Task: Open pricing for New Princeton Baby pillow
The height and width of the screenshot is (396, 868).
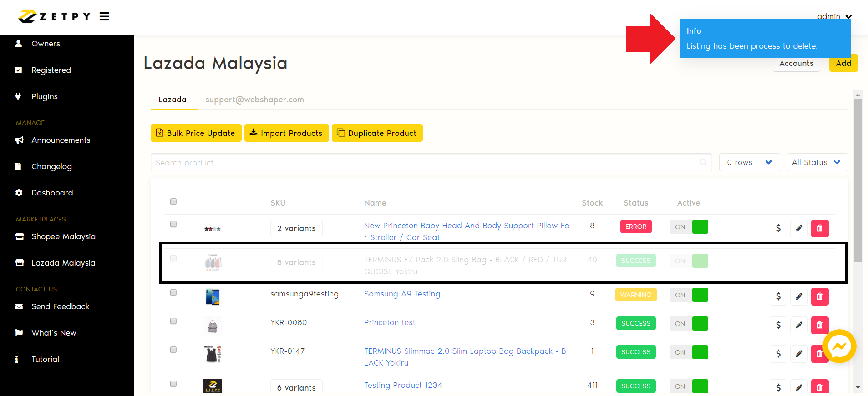Action: click(x=778, y=228)
